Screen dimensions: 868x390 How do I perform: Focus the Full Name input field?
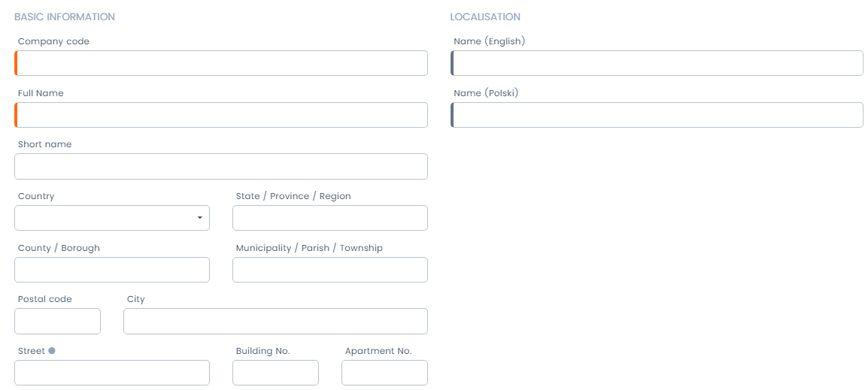221,115
